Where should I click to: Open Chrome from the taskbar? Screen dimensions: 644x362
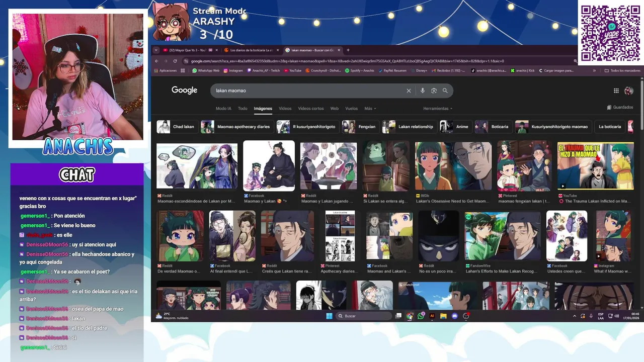coord(410,316)
